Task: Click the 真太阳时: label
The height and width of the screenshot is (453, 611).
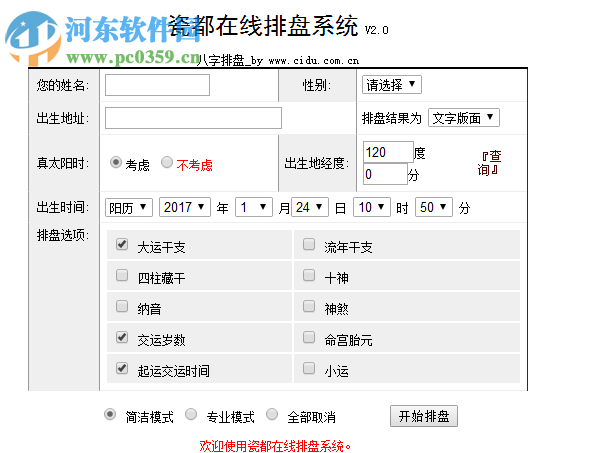Action: coord(63,163)
